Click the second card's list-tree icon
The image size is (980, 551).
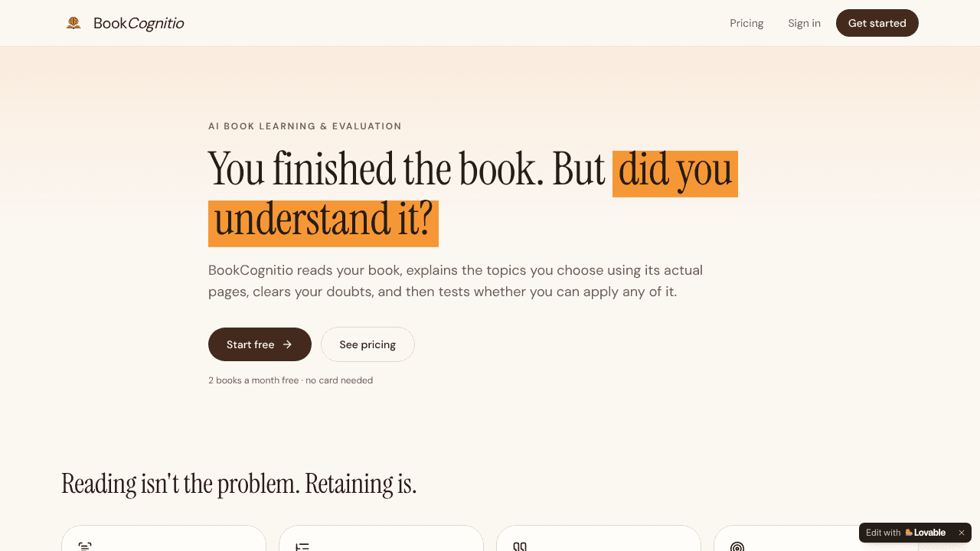pyautogui.click(x=302, y=546)
